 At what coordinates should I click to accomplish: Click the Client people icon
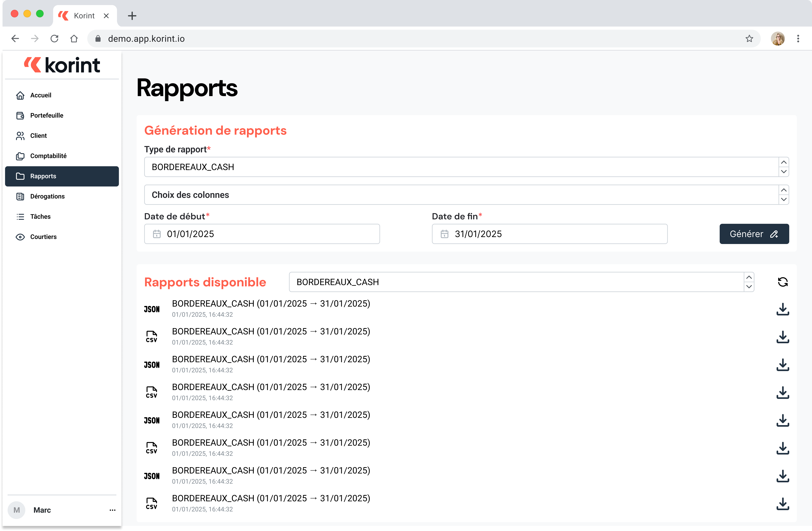tap(20, 136)
